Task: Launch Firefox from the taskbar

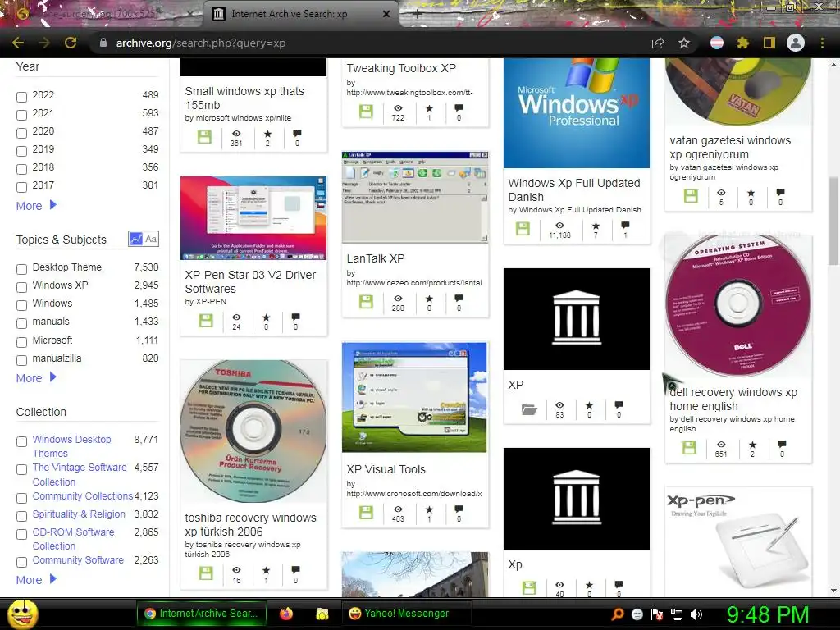Action: tap(286, 614)
